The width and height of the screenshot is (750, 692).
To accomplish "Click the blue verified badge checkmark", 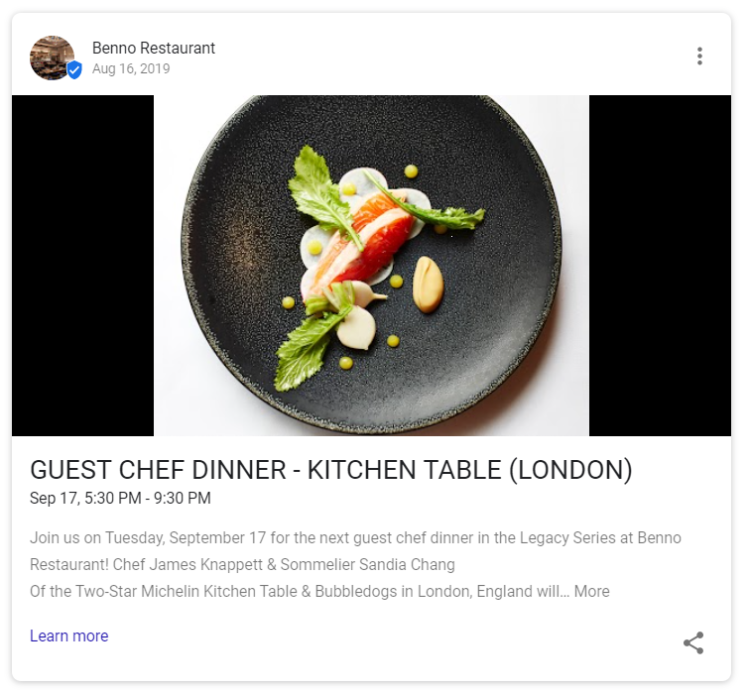I will (74, 70).
